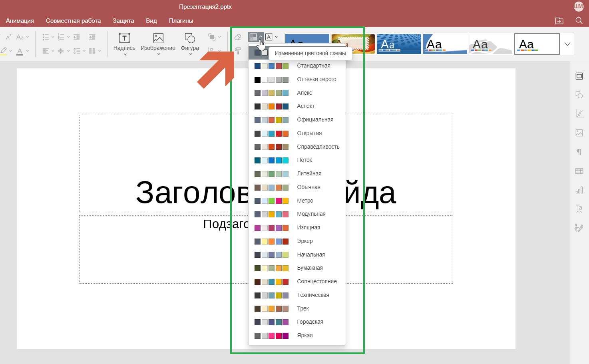Open table settings in right sidebar
Image resolution: width=589 pixels, height=364 pixels.
pyautogui.click(x=579, y=171)
